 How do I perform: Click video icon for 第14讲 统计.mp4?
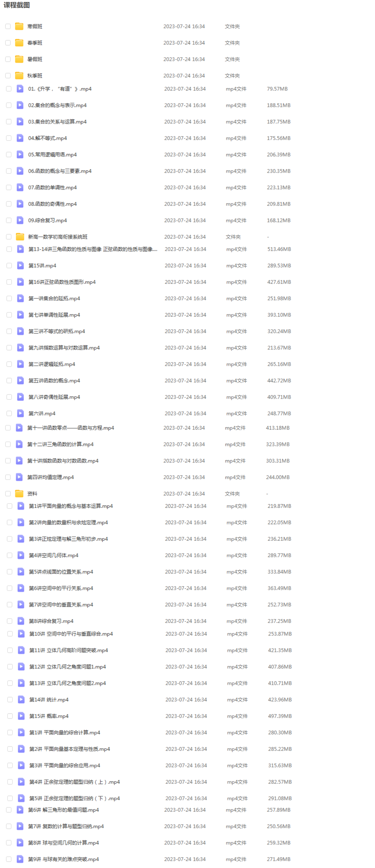21,700
